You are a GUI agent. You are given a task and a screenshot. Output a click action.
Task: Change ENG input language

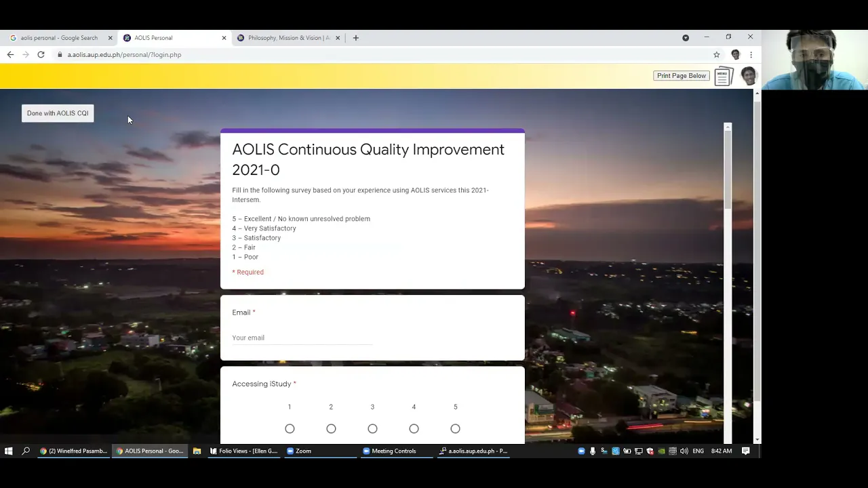tap(698, 451)
